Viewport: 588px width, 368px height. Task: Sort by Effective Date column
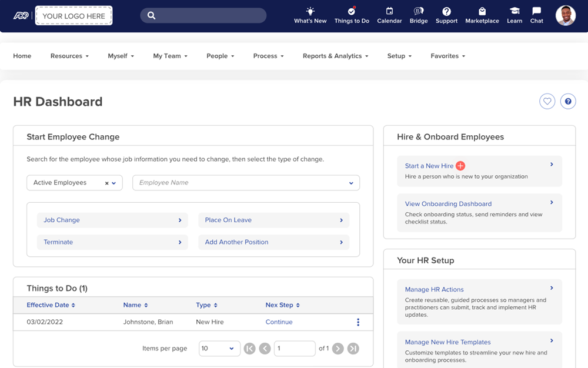[51, 305]
